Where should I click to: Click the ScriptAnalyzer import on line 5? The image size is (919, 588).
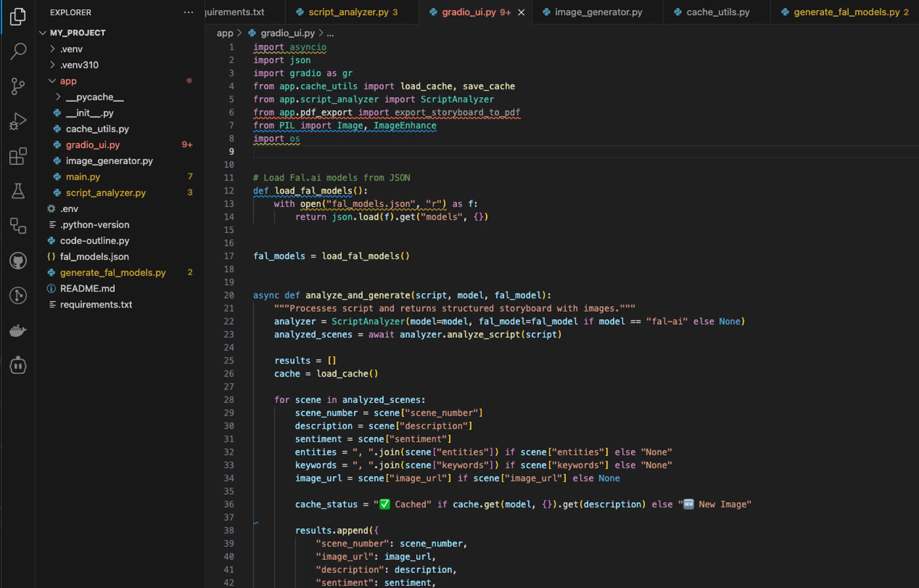click(458, 100)
